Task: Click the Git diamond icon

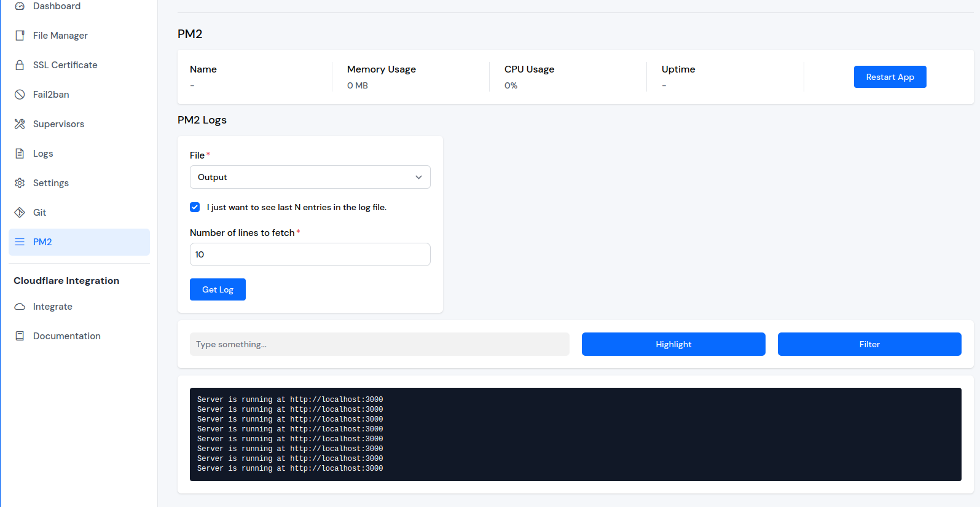Action: coord(20,213)
